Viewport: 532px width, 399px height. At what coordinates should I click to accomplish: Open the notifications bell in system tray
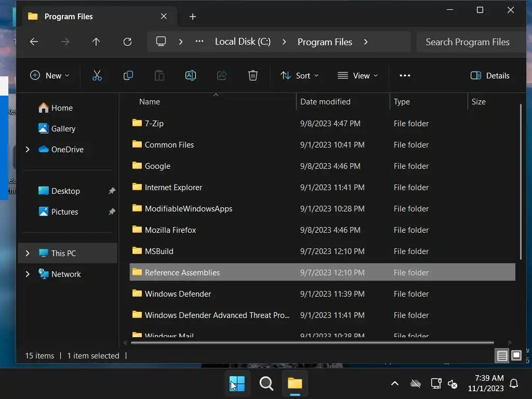514,383
